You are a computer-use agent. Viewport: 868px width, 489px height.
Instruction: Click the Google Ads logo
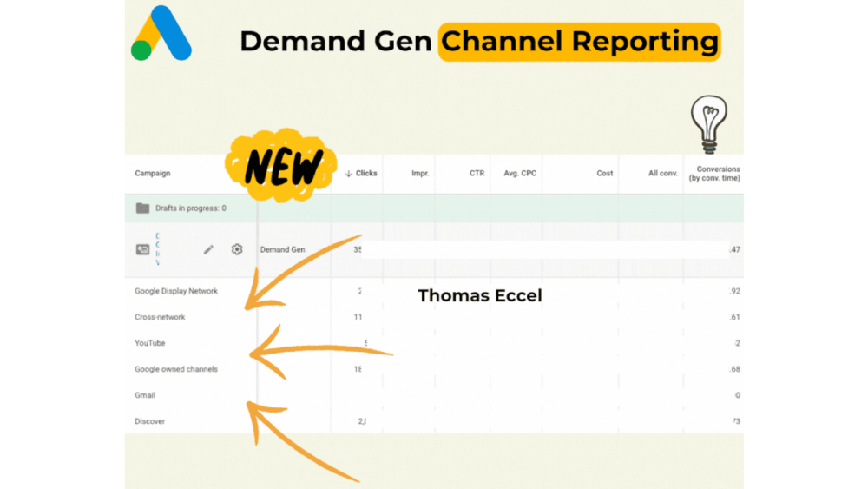click(x=161, y=33)
